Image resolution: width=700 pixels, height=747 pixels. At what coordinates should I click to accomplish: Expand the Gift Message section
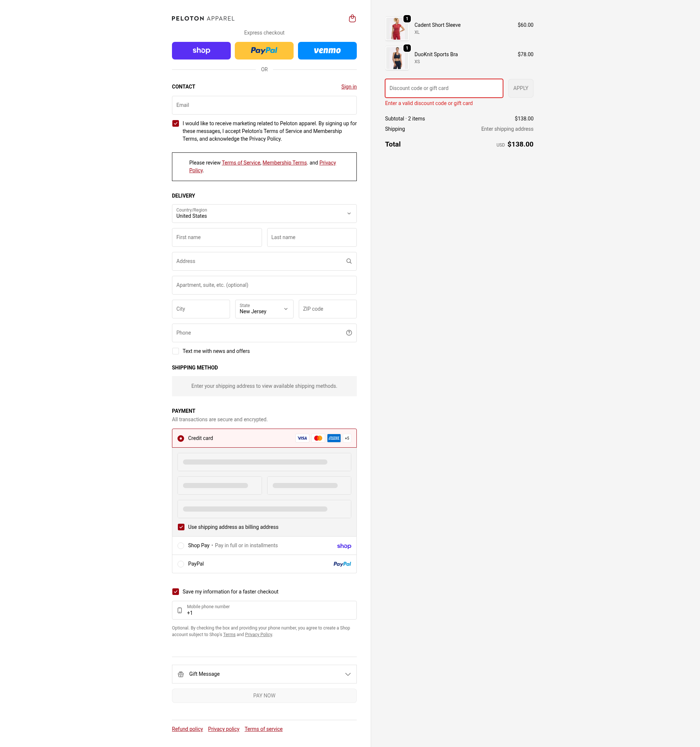point(264,674)
